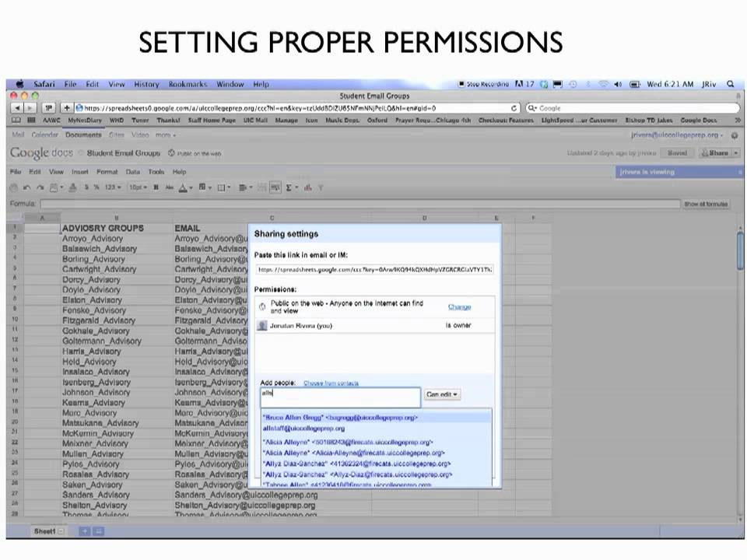Open Safari Bookmarks menu
This screenshot has width=747, height=560.
pos(188,84)
